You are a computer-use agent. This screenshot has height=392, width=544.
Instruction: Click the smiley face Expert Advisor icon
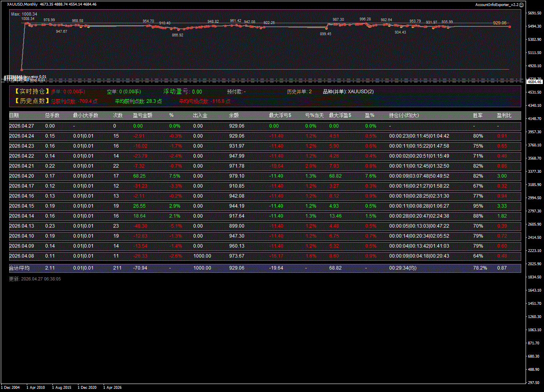[521, 4]
